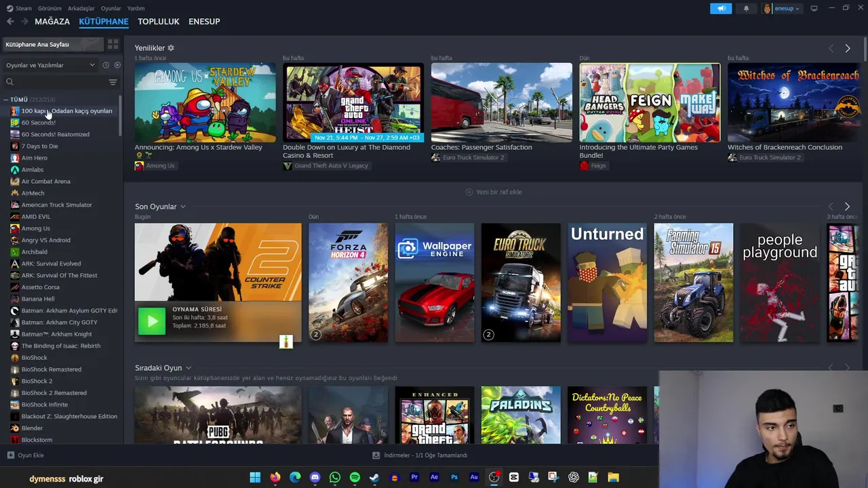Viewport: 868px width, 488px height.
Task: Select Aim Hero in the library list
Action: coord(34,158)
